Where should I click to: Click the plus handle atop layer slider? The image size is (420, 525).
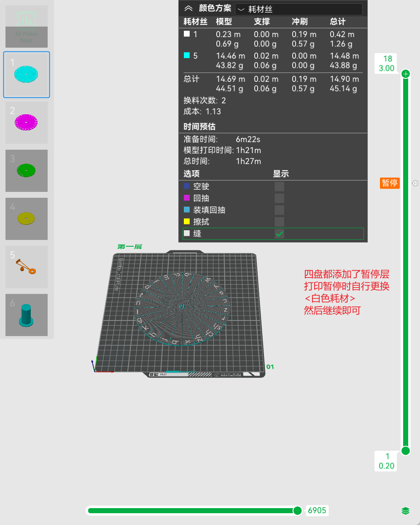point(406,74)
